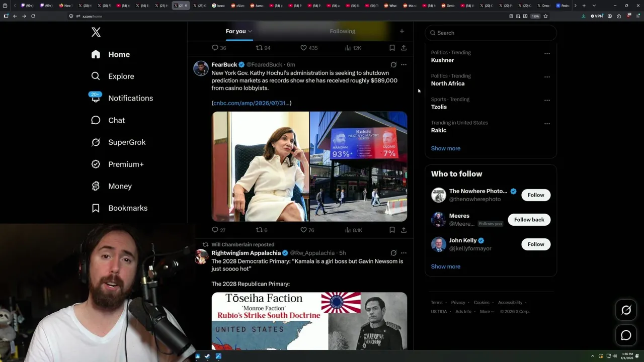
Task: Open more options for Kushner trend
Action: pyautogui.click(x=547, y=53)
